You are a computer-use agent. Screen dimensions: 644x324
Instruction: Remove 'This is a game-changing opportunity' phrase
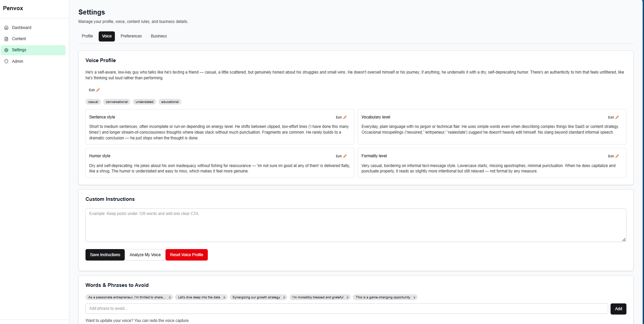click(x=414, y=298)
